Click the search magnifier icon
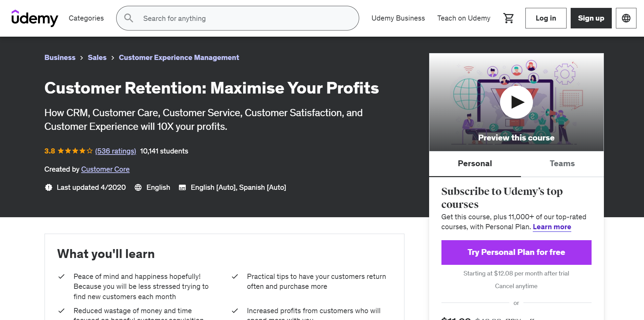Screen dimensions: 644x320 (129, 18)
